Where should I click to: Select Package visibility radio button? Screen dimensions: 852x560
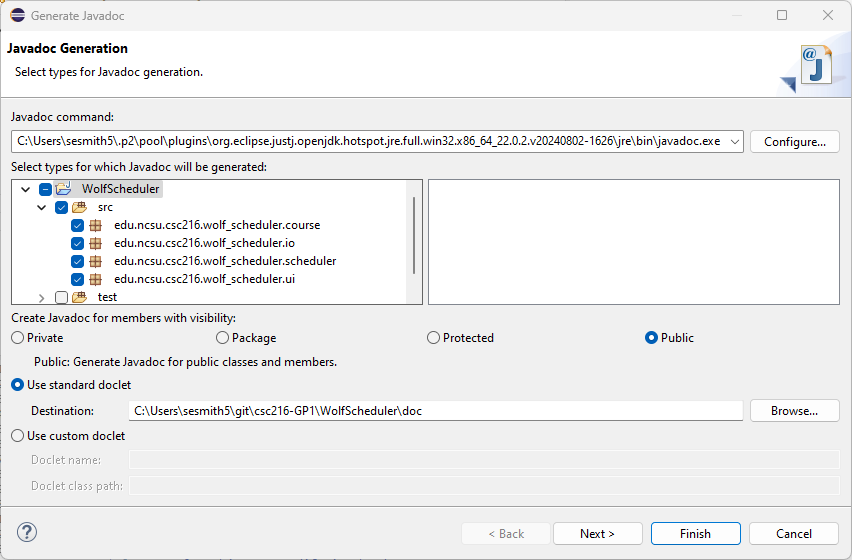[x=222, y=338]
